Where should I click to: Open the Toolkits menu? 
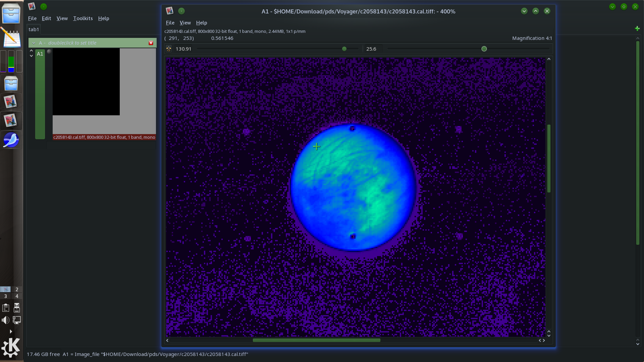[83, 18]
